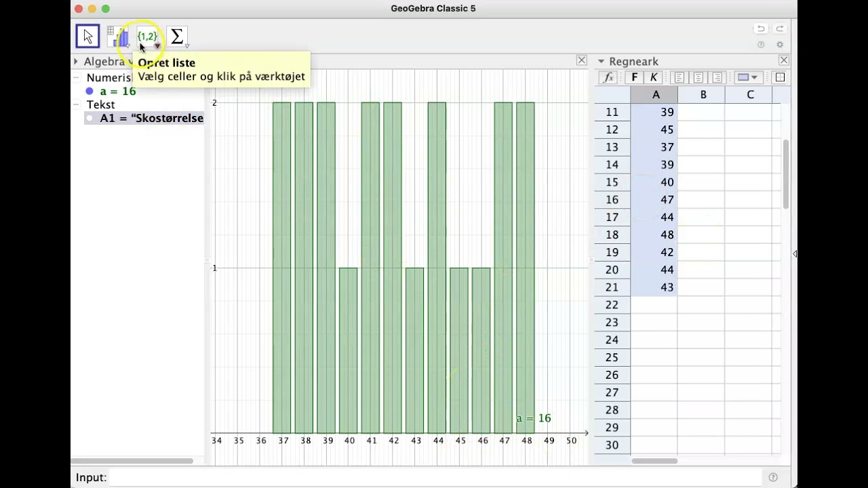Toggle visibility of text A1

[x=90, y=118]
